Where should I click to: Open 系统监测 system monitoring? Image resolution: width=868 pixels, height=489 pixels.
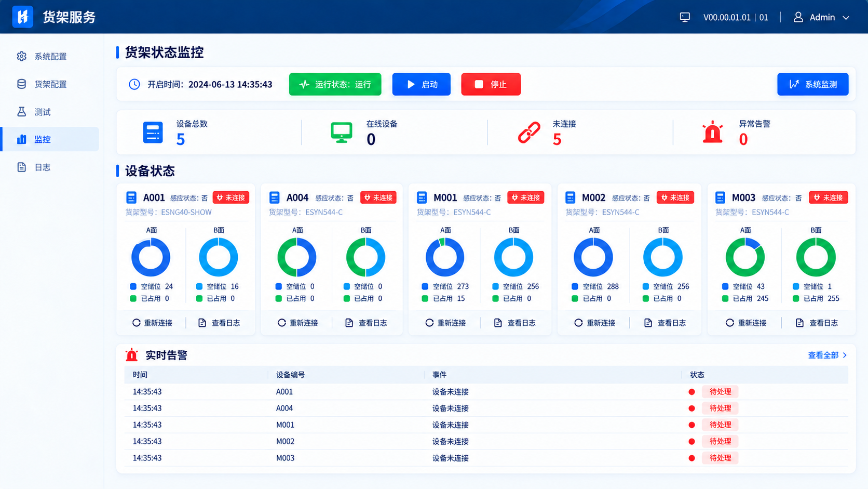(x=812, y=84)
